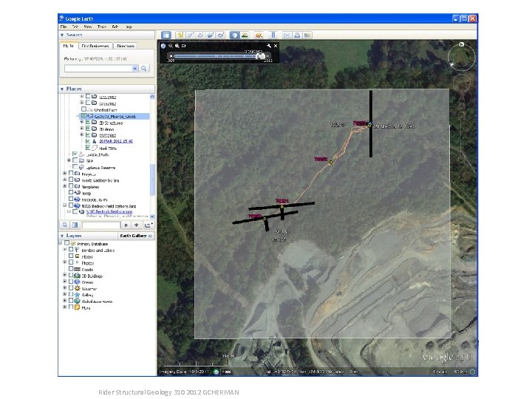The width and height of the screenshot is (532, 399).
Task: Click the add folder icon below Places list
Action: (149, 225)
